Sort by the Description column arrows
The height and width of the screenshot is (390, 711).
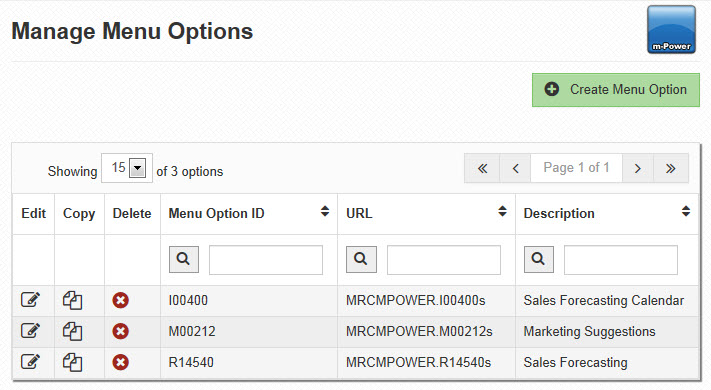click(x=686, y=211)
